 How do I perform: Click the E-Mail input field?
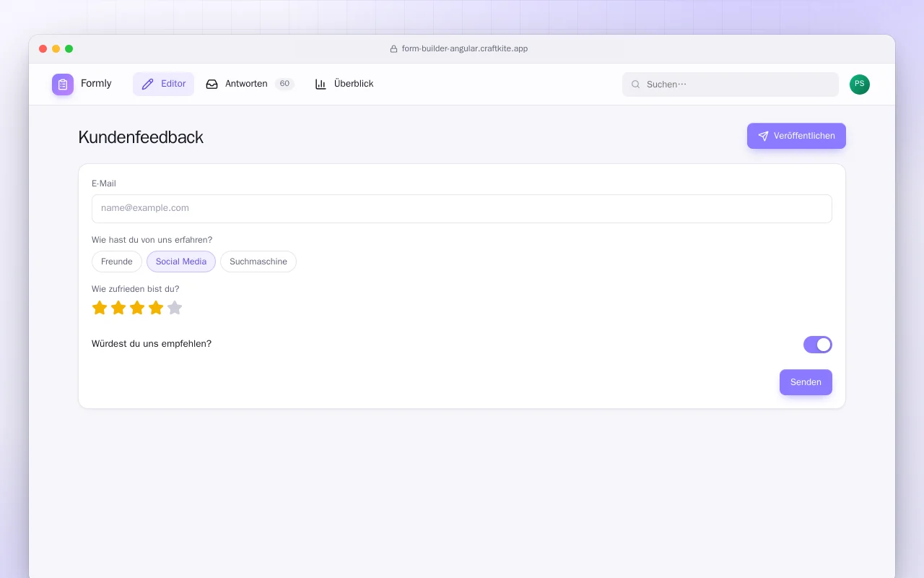coord(462,208)
